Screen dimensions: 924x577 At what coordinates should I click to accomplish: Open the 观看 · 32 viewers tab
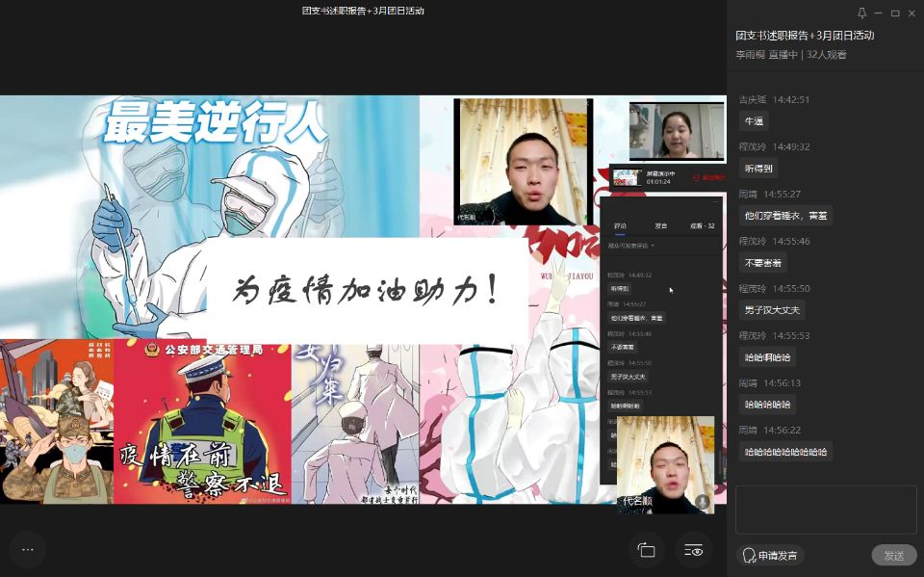tap(703, 225)
